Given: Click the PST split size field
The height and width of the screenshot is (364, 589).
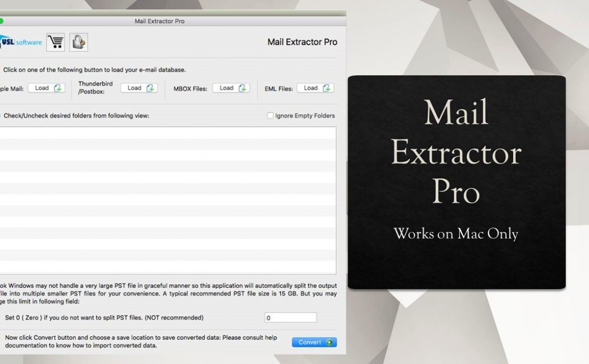Looking at the screenshot, I should click(290, 318).
